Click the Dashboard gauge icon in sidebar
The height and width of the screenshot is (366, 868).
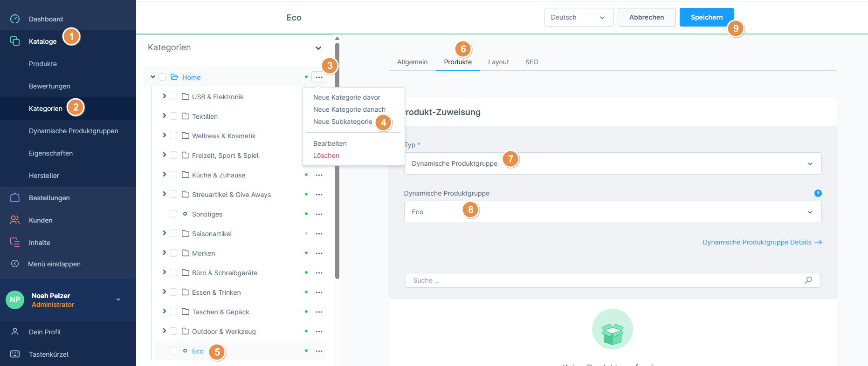pos(15,19)
